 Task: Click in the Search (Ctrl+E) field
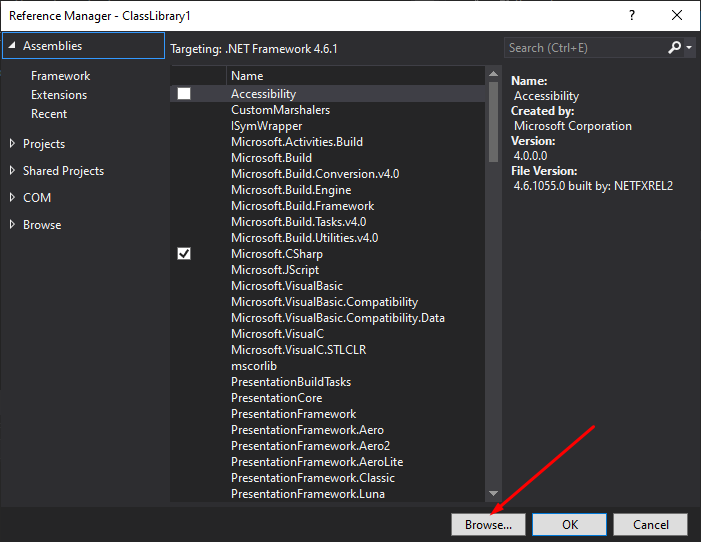tap(585, 47)
